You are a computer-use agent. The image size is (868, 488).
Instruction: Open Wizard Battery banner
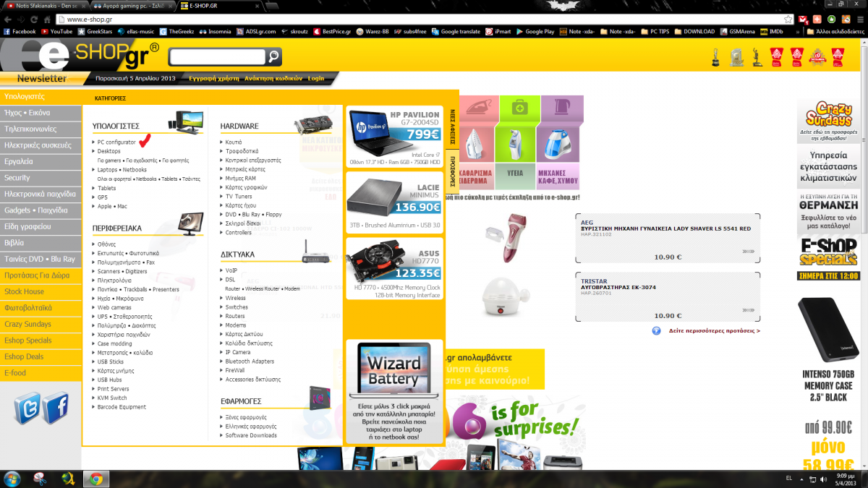click(x=394, y=391)
